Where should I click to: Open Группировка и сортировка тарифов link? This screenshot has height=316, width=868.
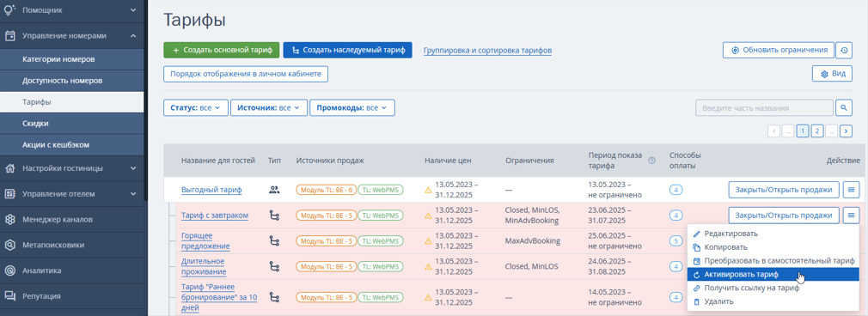pos(487,51)
